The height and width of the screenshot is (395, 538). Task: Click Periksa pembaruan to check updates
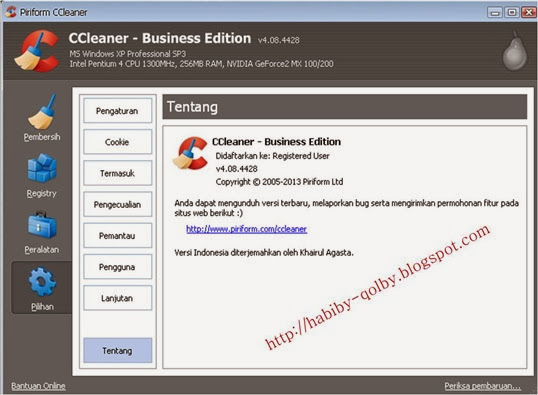coord(482,386)
